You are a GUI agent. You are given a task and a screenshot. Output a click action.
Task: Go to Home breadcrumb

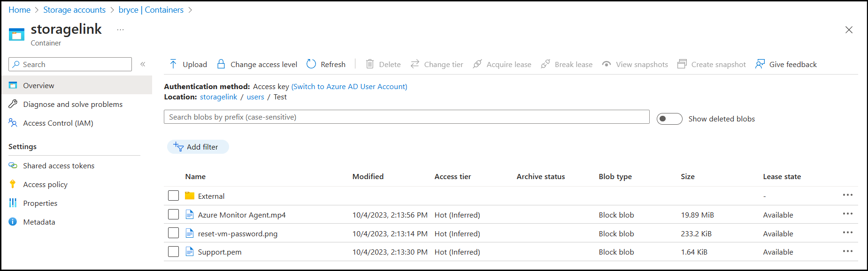tap(19, 10)
